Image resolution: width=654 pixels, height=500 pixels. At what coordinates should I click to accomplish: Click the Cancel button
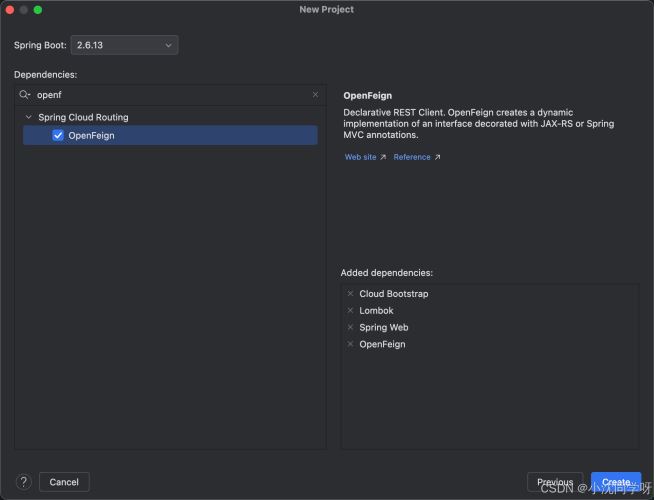click(x=64, y=482)
